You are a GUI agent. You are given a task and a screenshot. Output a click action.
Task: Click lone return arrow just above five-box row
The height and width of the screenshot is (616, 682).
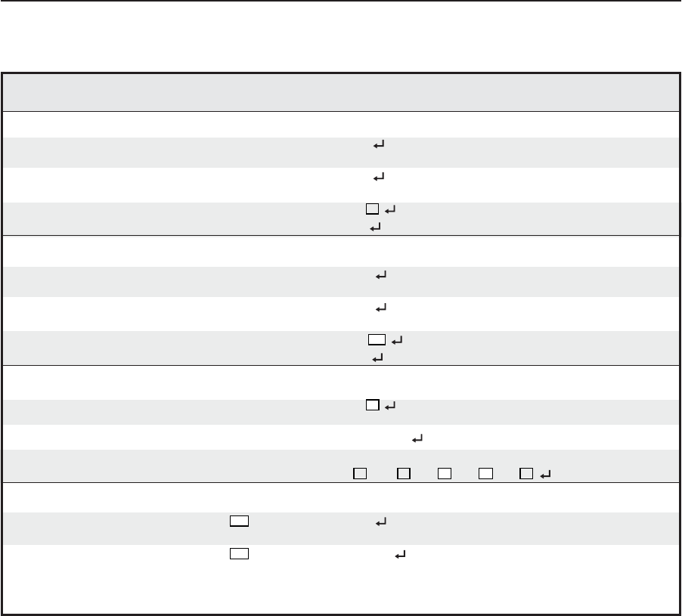[x=415, y=438]
